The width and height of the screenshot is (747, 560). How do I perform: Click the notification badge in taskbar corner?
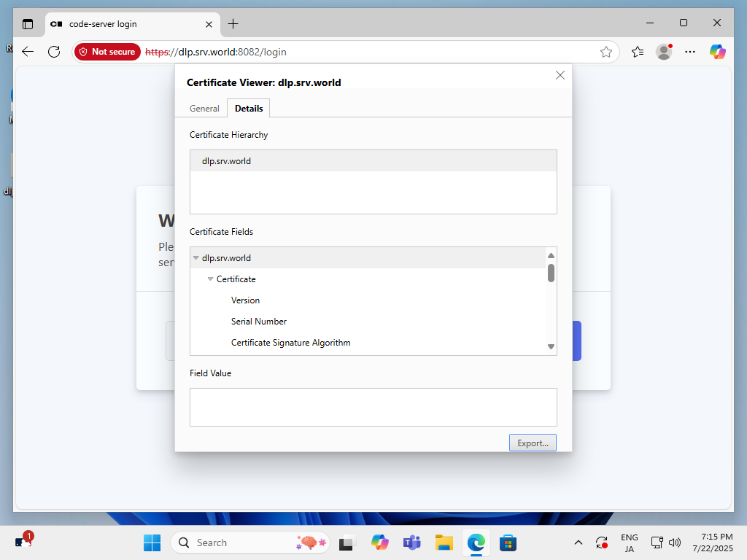tap(27, 534)
